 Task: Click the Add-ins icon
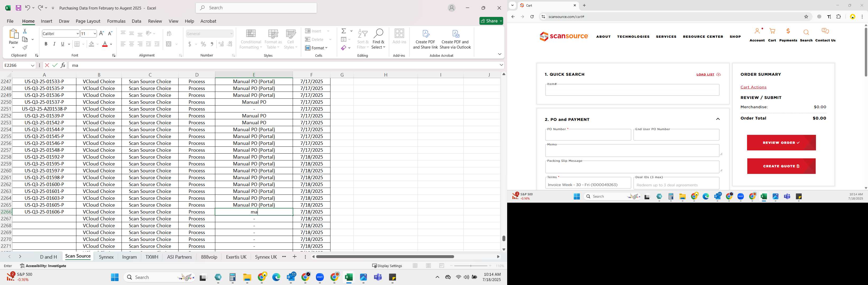coord(399,36)
